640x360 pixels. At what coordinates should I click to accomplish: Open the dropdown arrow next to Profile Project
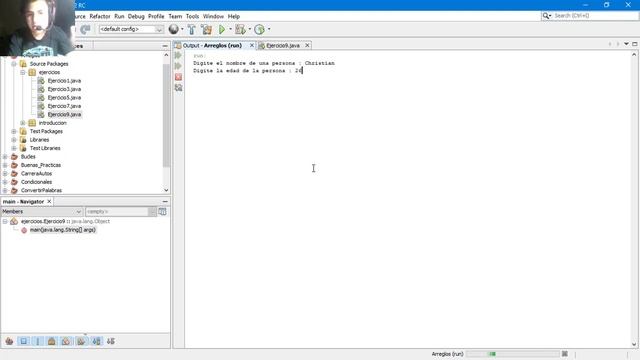click(269, 29)
